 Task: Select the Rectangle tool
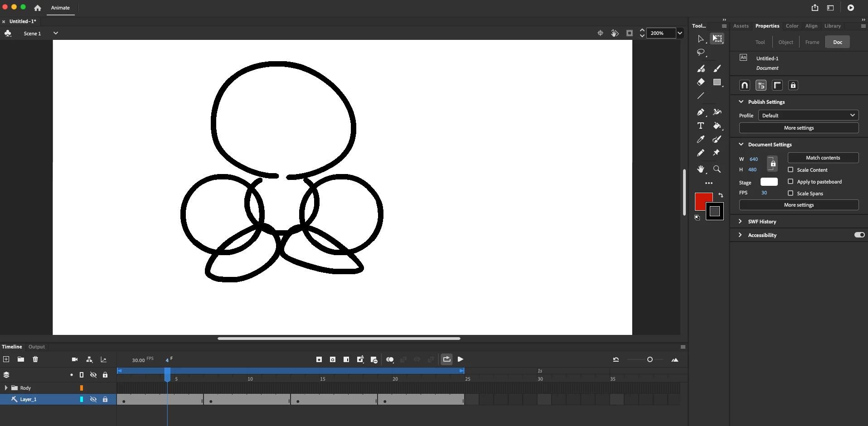[x=717, y=82]
